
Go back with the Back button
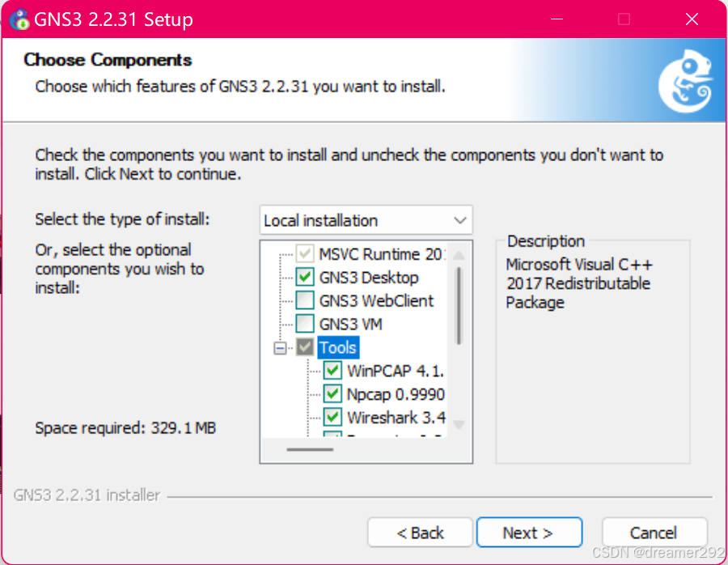coord(420,533)
